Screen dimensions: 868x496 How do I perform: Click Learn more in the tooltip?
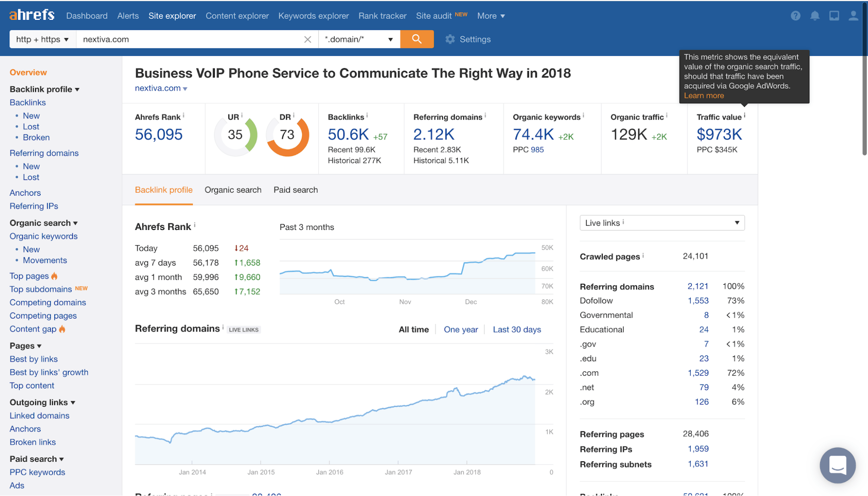tap(703, 95)
